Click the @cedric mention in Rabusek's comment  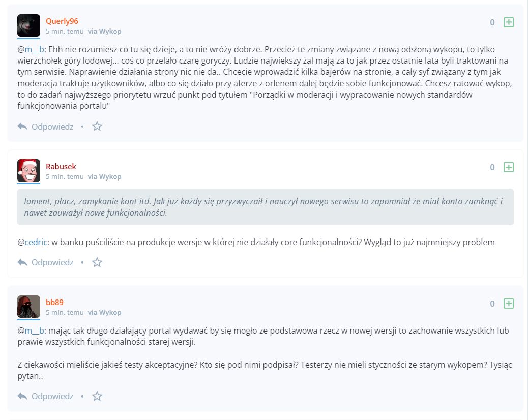tap(33, 242)
